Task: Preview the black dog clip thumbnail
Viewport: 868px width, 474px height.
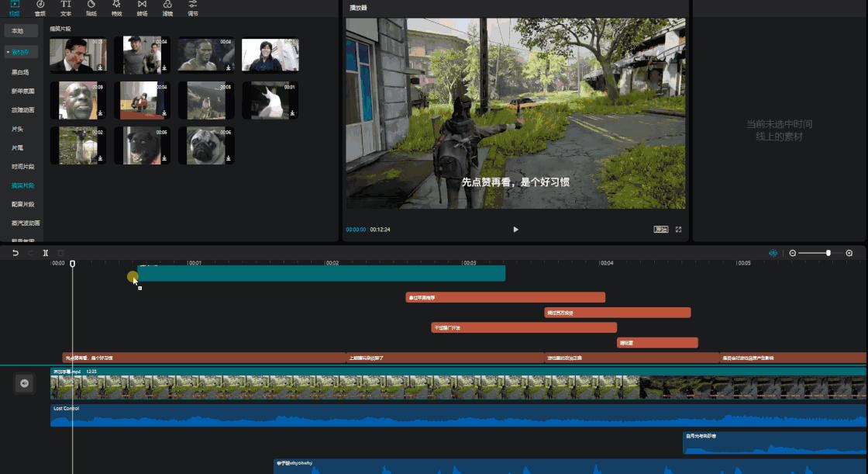Action: point(142,146)
